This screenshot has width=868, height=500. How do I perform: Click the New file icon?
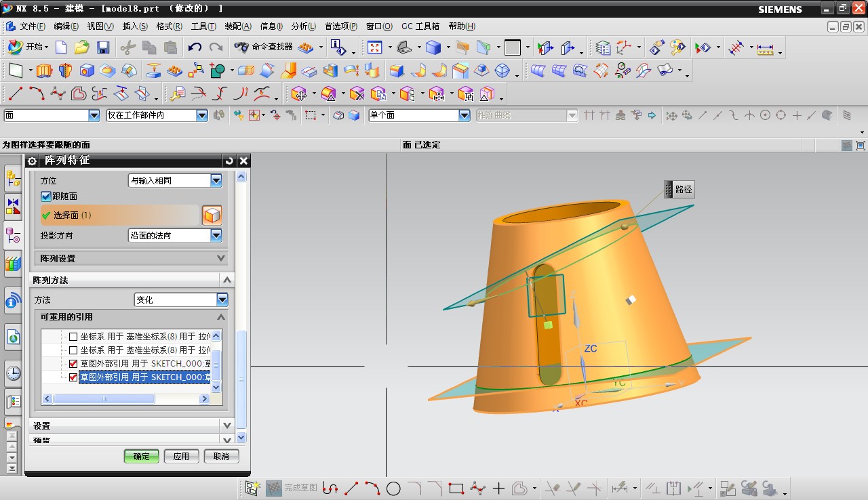coord(61,47)
